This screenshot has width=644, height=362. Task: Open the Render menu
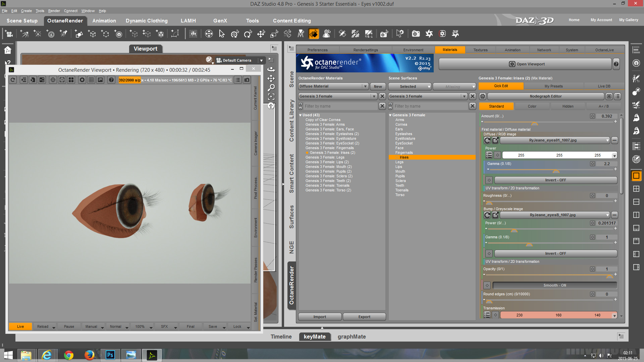[x=54, y=11]
